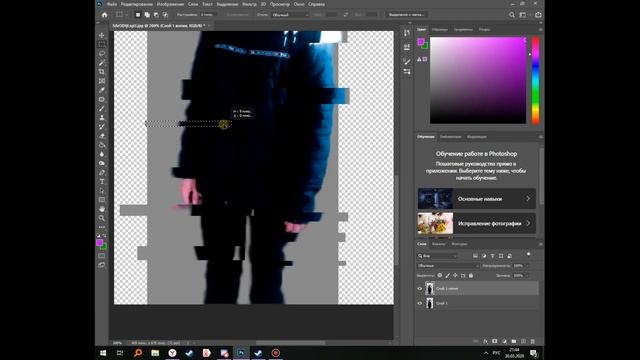Switch to the Paths tab
The image size is (640, 360).
coord(459,244)
